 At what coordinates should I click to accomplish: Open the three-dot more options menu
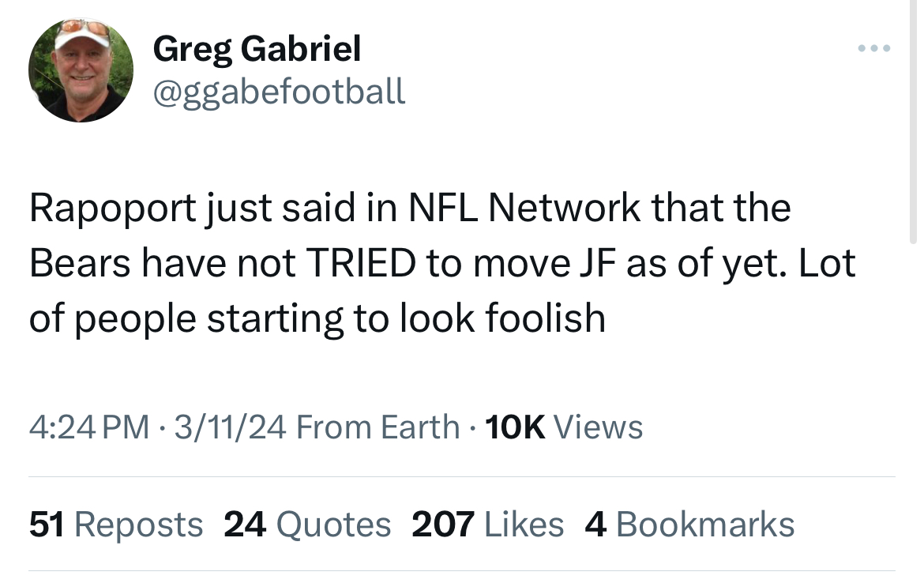pos(874,49)
